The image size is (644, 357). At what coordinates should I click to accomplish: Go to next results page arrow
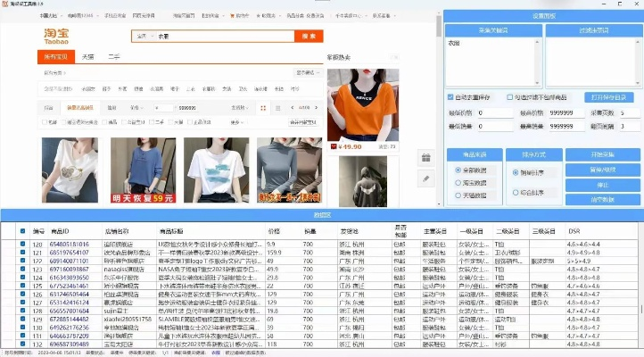317,108
